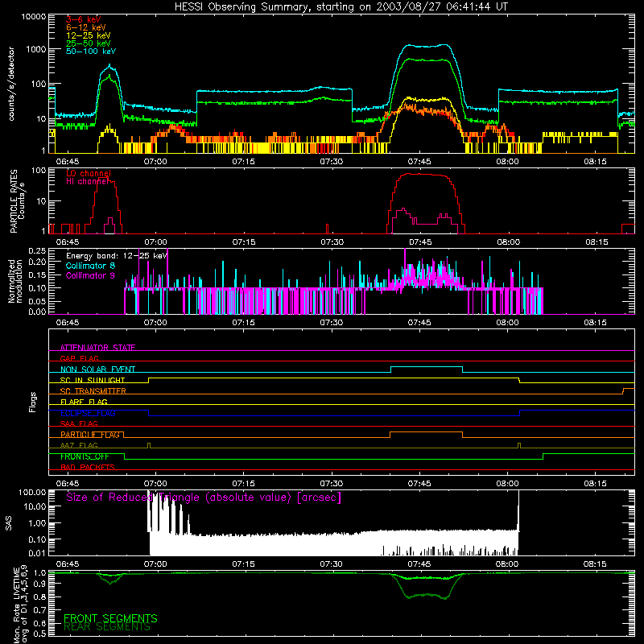Select the ATTENUATOR_STATE flag label
644x644 pixels.
coord(97,348)
